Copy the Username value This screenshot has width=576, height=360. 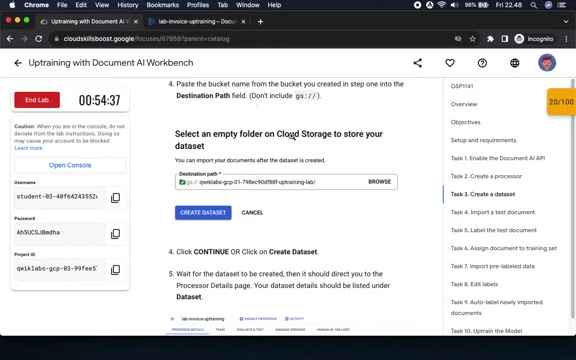coord(115,198)
